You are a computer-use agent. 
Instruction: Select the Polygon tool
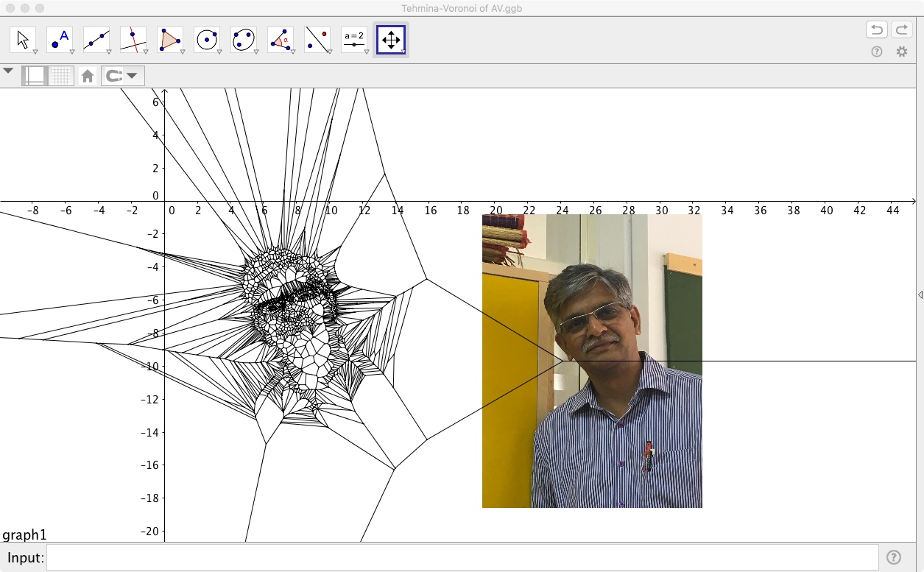click(170, 40)
